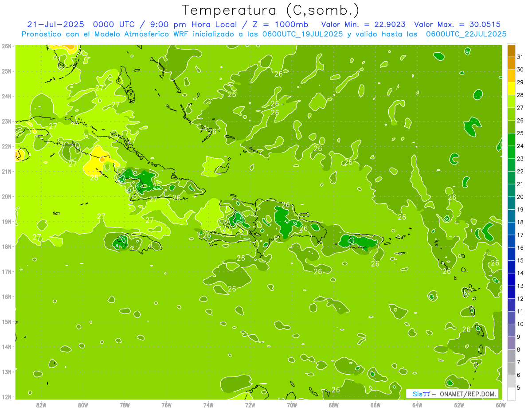Click the '18N' latitude axis label
The height and width of the screenshot is (411, 532).
7,247
